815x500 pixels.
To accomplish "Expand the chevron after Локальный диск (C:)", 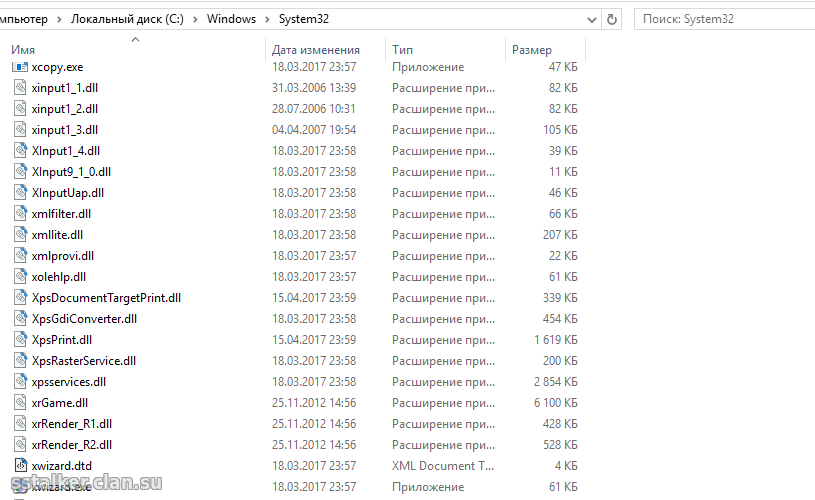I will [195, 19].
